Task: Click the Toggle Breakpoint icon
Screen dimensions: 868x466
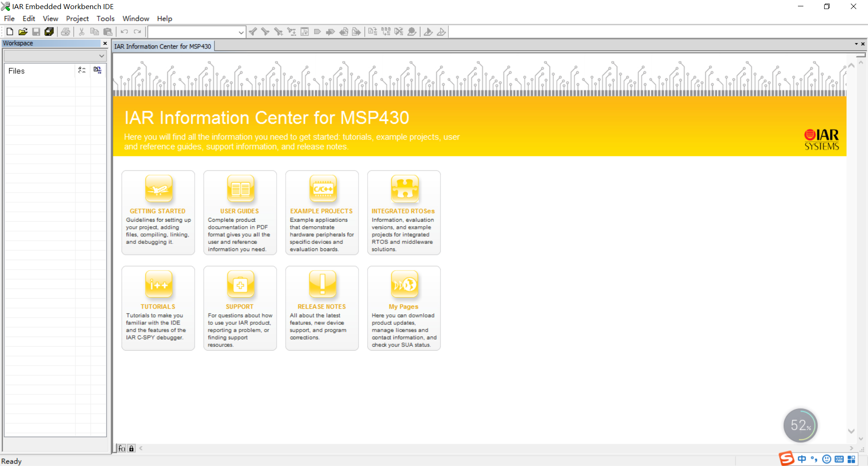Action: (x=412, y=32)
